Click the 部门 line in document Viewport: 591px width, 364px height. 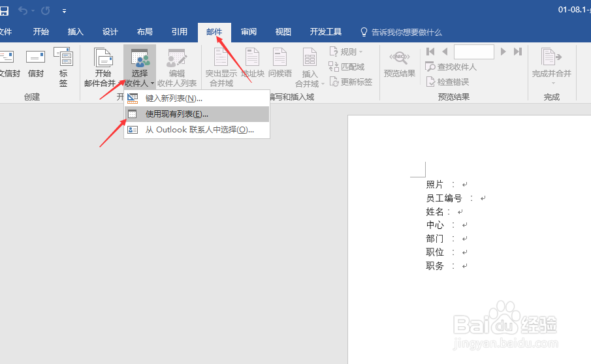(x=447, y=239)
